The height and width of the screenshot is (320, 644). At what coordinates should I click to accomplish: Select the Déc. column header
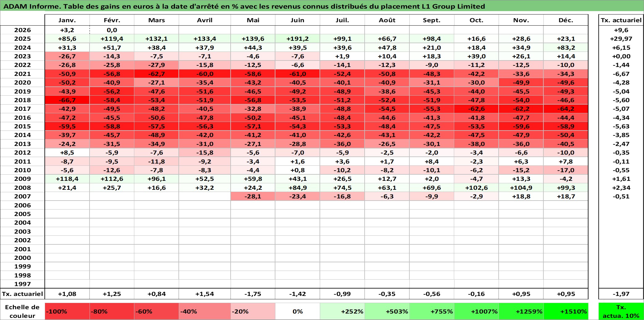coord(566,20)
